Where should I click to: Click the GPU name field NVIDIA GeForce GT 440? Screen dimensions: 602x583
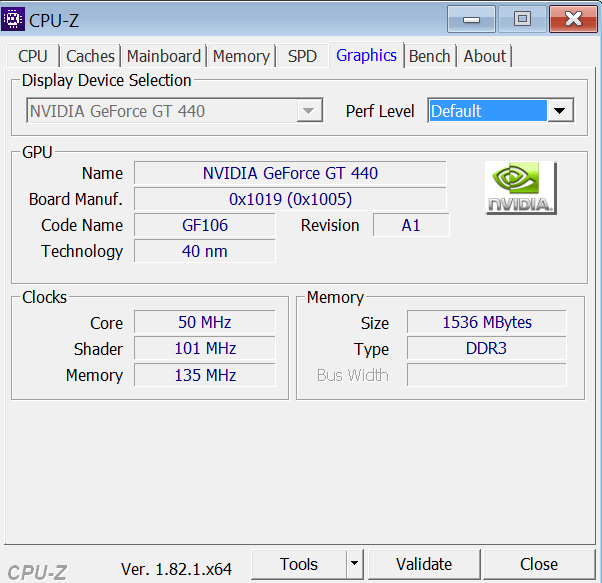290,173
